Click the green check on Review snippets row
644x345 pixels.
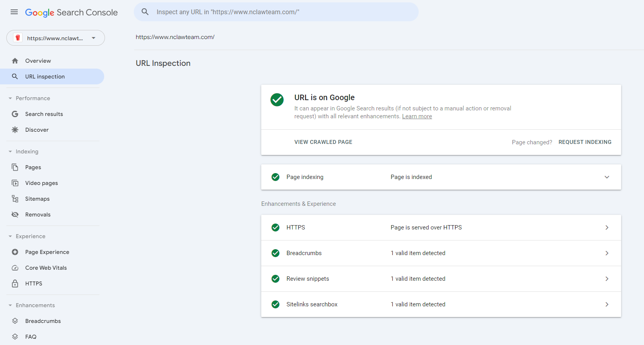[x=275, y=279]
